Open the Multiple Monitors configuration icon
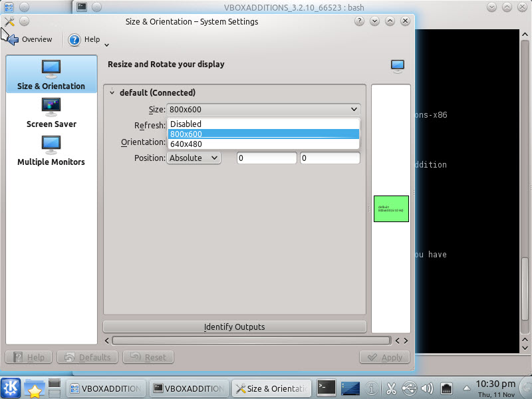This screenshot has width=532, height=399. click(x=51, y=144)
